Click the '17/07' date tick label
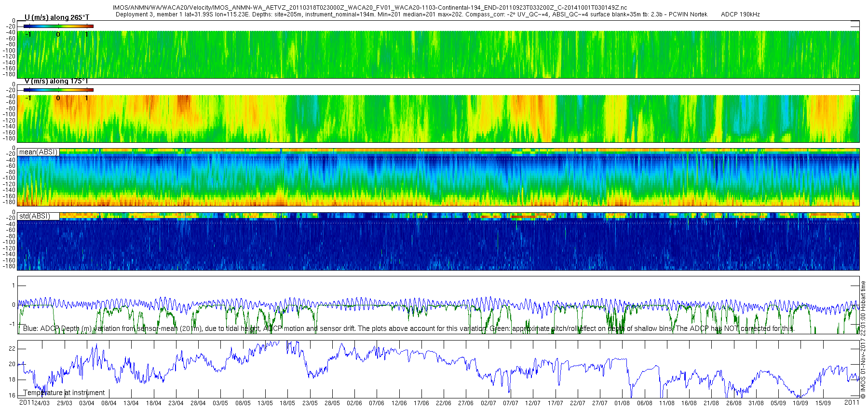The width and height of the screenshot is (868, 410). point(556,403)
